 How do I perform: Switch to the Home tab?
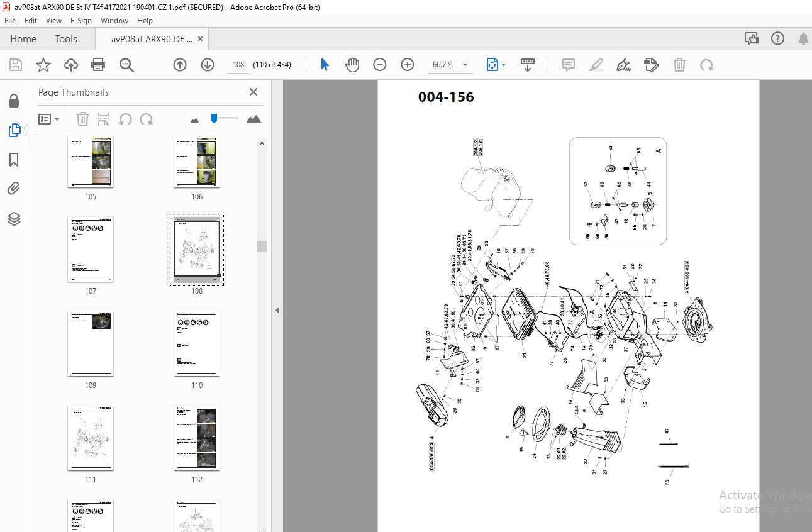(x=23, y=39)
